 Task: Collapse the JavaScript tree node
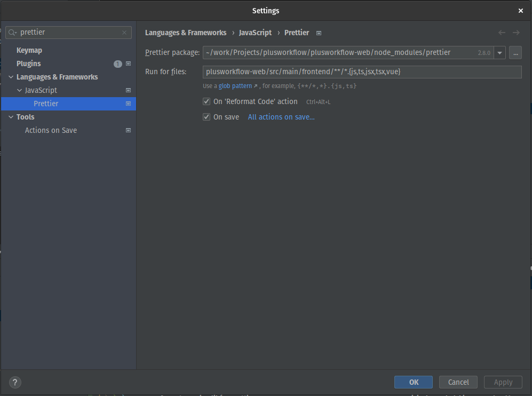point(19,90)
